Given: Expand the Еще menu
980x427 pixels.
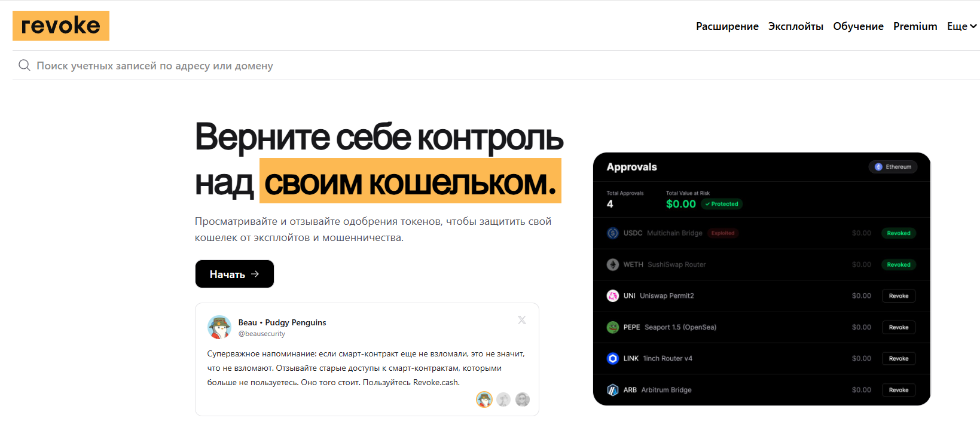Looking at the screenshot, I should (x=962, y=26).
